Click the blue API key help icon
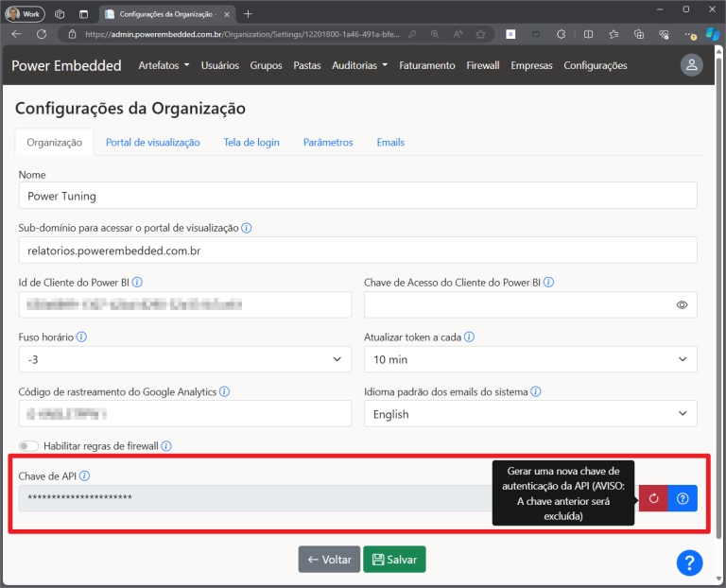This screenshot has width=726, height=588. point(683,498)
